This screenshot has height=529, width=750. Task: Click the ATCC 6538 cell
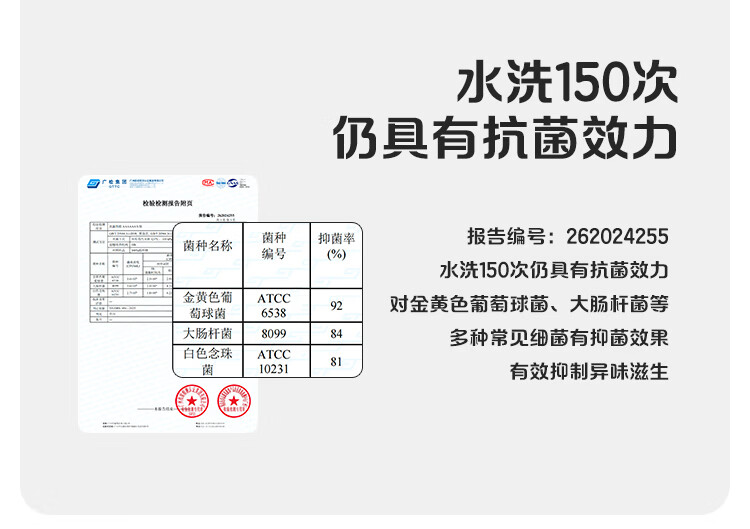tap(276, 305)
